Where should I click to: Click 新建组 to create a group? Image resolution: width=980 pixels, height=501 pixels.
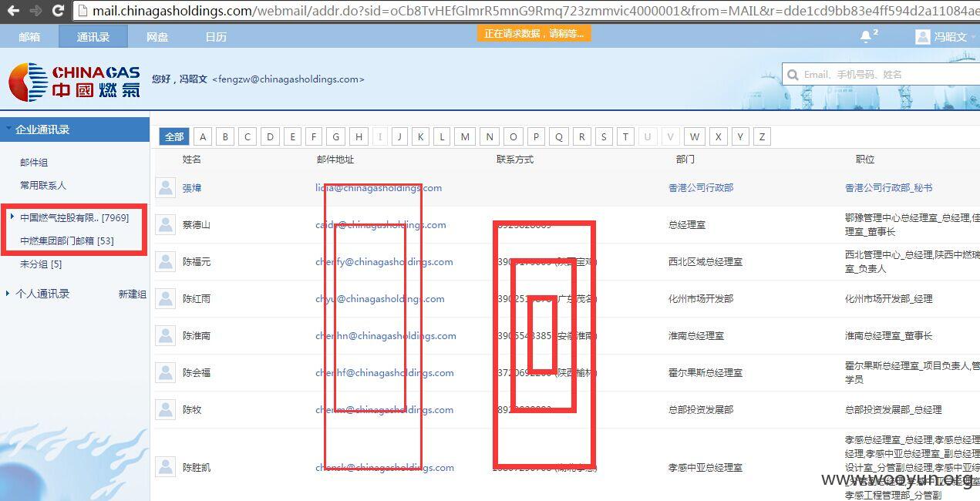(132, 294)
